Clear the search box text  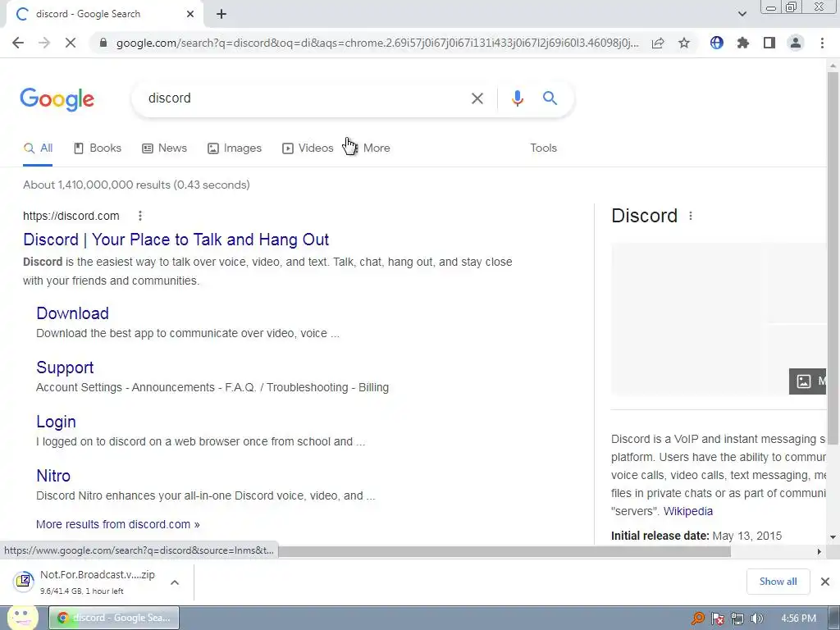coord(477,98)
